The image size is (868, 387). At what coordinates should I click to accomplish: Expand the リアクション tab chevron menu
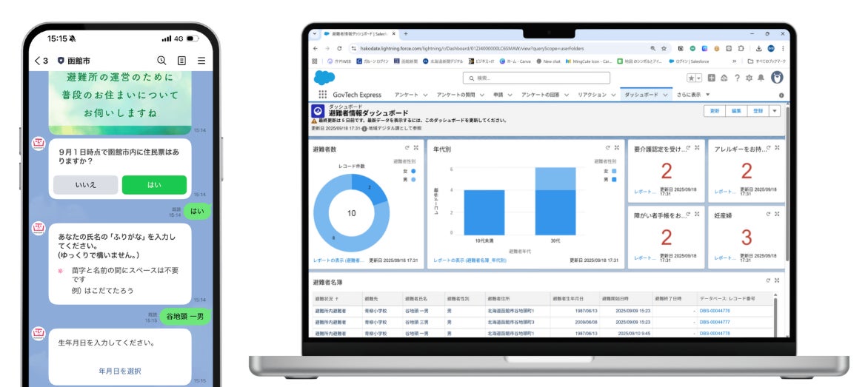(612, 95)
